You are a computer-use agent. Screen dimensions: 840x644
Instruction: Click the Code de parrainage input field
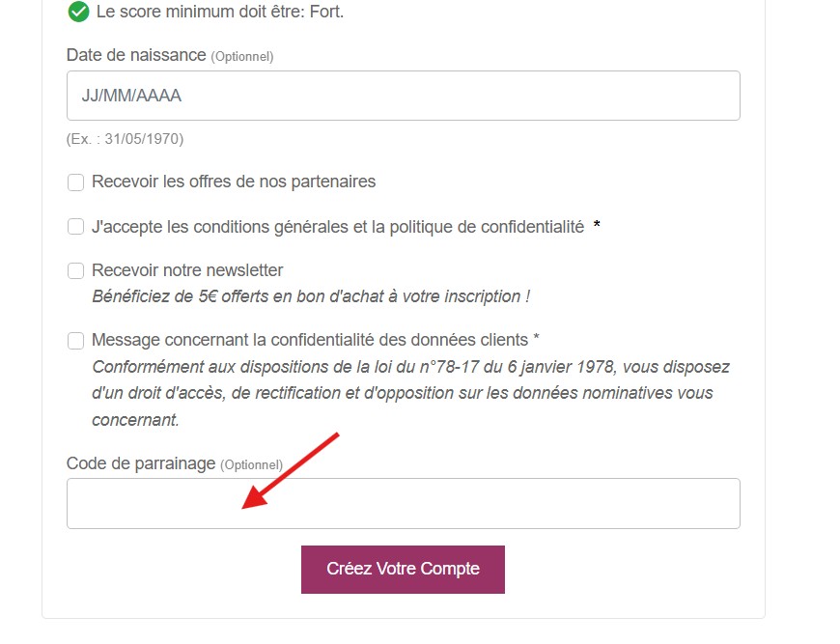click(x=403, y=502)
